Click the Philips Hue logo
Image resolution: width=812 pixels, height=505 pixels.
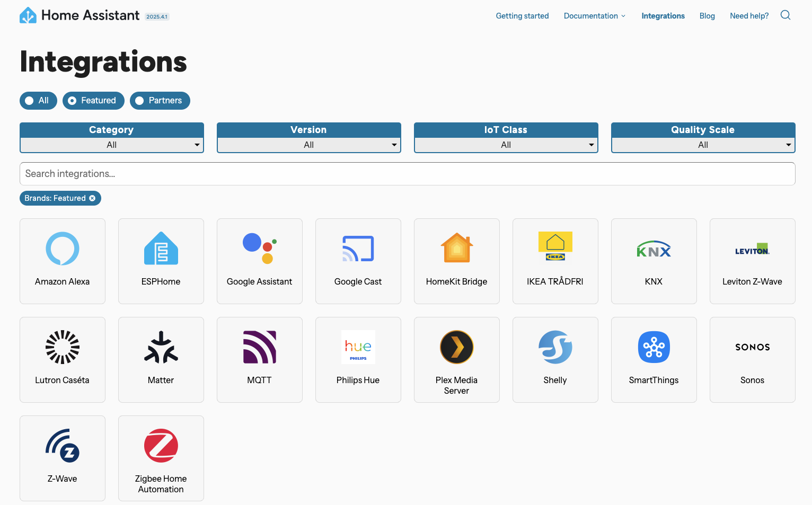358,347
